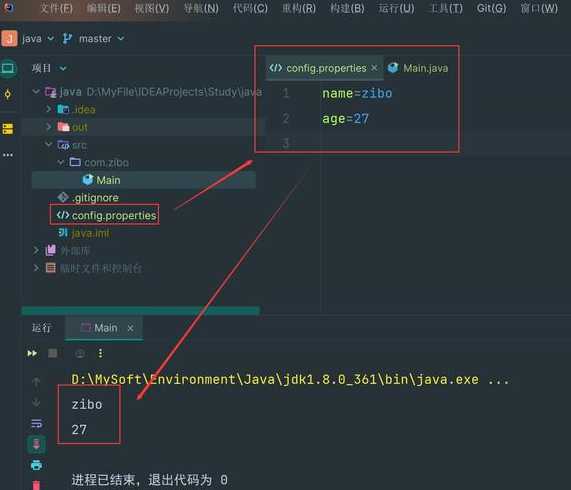This screenshot has height=490, width=571.
Task: Collapse the java project root node
Action: (x=36, y=91)
